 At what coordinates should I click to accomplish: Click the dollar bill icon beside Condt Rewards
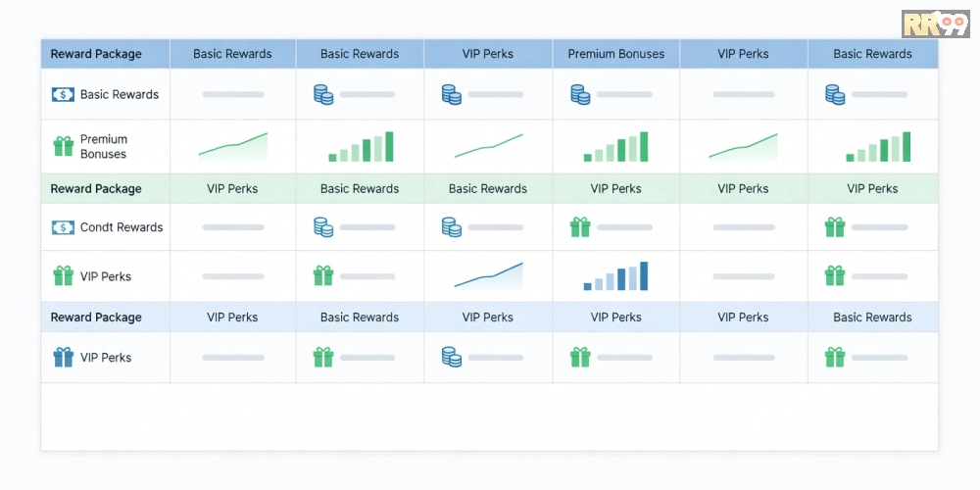(x=63, y=227)
